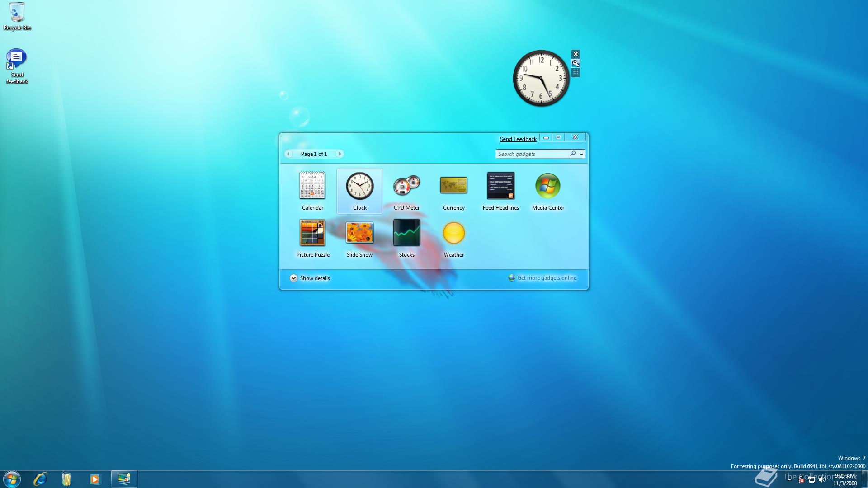Viewport: 868px width, 488px height.
Task: Expand Show details section
Action: coord(310,278)
